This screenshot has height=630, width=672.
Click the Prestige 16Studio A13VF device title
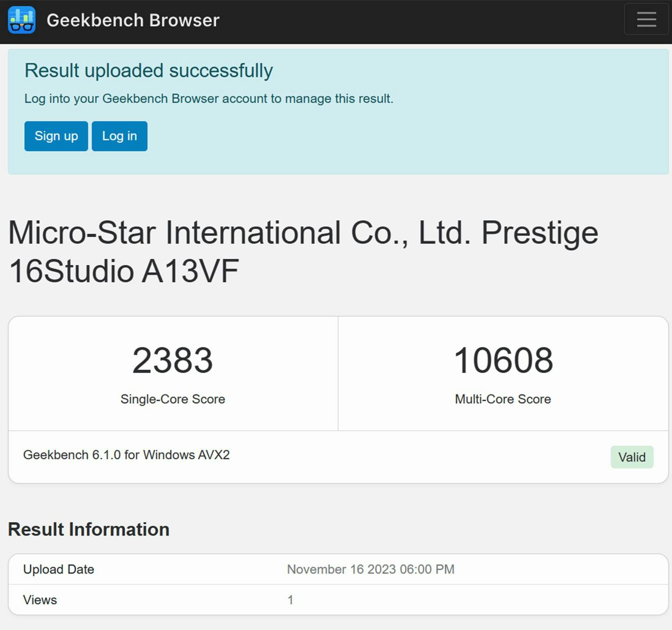coord(303,251)
